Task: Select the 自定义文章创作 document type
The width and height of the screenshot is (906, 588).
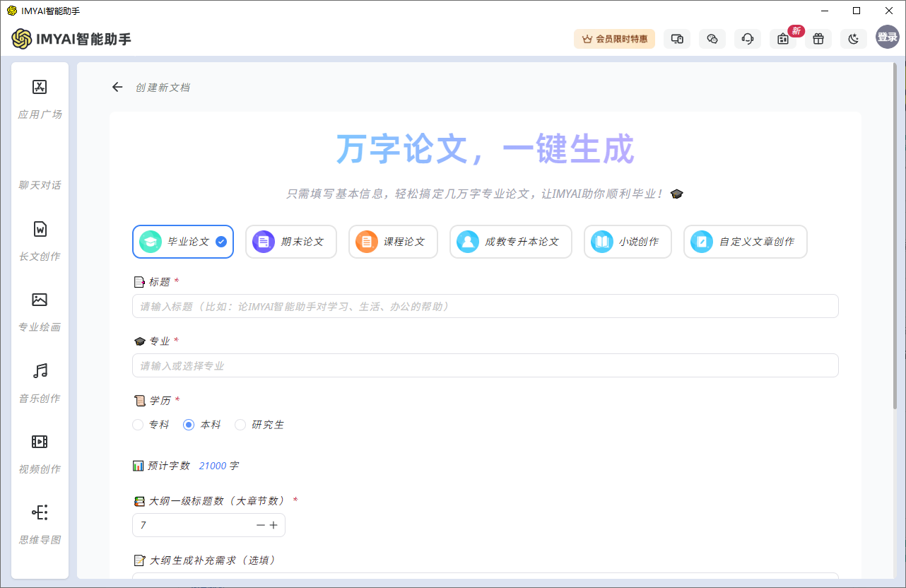Action: click(746, 242)
